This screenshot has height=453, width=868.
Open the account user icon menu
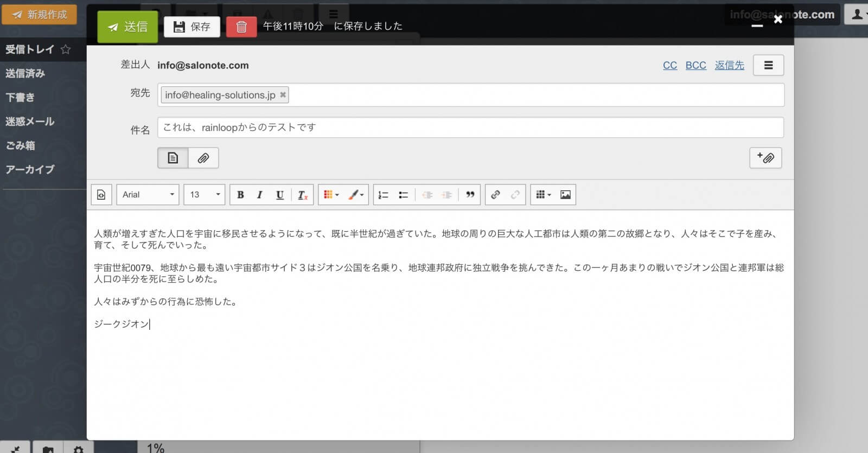pos(857,15)
